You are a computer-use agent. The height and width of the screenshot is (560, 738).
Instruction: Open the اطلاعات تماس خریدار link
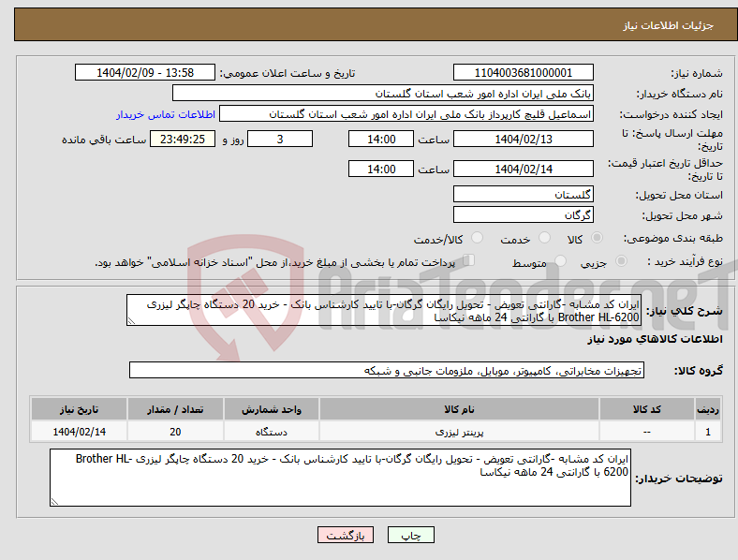point(166,114)
